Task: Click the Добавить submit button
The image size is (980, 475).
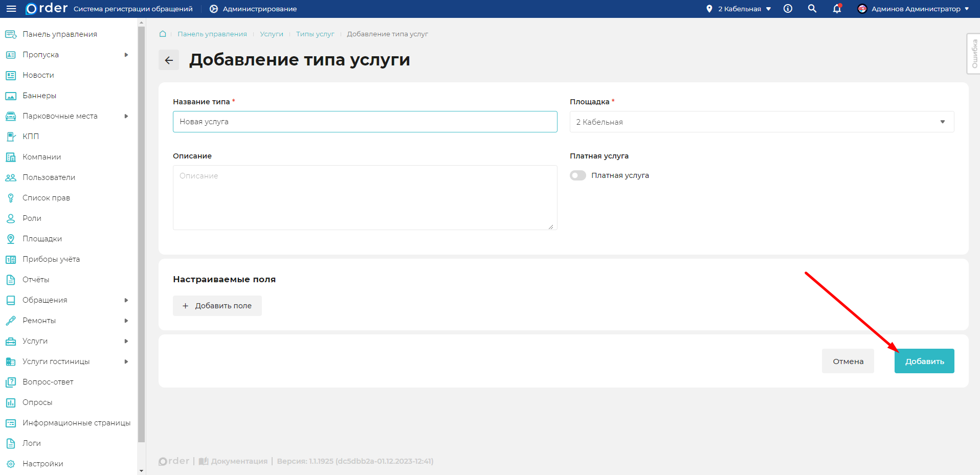Action: (x=924, y=361)
